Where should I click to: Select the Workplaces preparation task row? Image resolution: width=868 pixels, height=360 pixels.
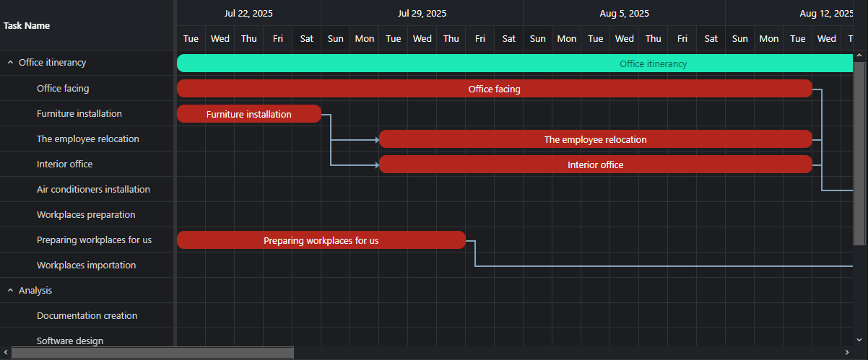[87, 214]
